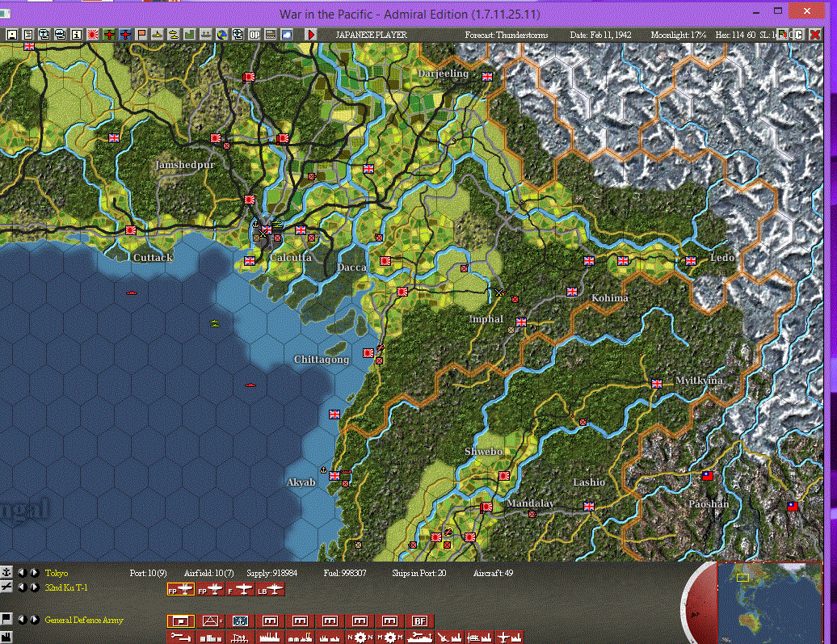The image size is (837, 644).
Task: Click the BF base force unit button
Action: pos(419,621)
